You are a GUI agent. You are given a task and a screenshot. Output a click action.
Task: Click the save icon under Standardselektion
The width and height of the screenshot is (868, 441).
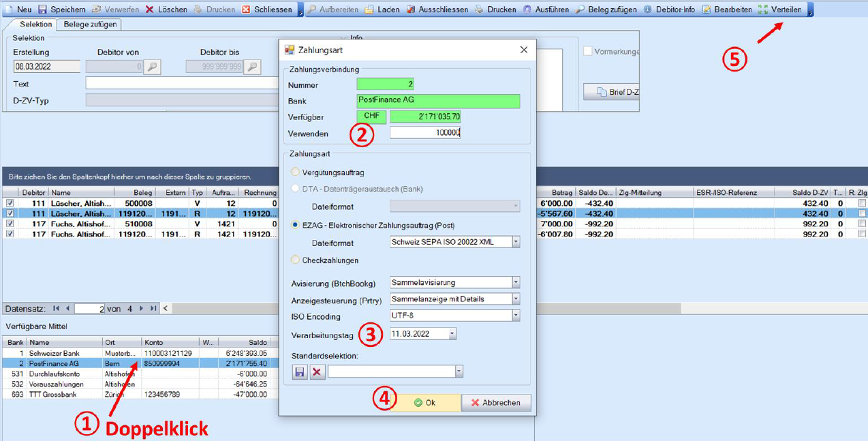[x=299, y=372]
